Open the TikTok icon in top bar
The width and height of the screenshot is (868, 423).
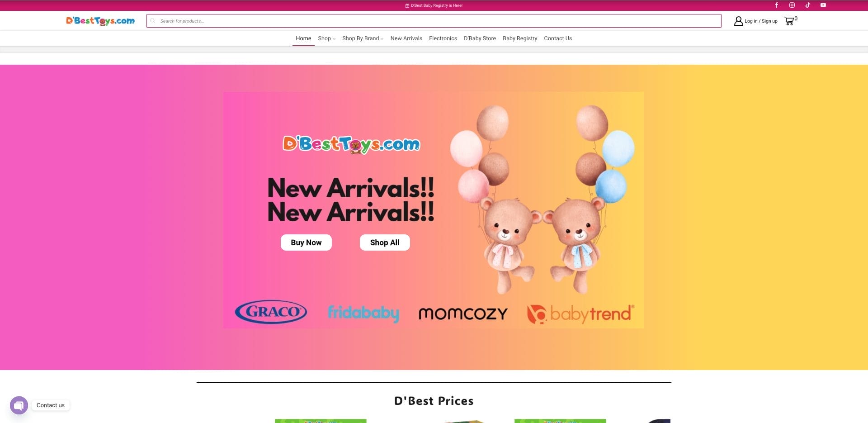tap(807, 5)
